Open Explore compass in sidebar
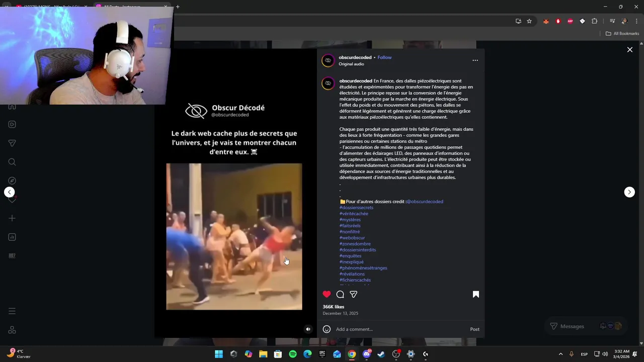This screenshot has height=362, width=644. (12, 180)
